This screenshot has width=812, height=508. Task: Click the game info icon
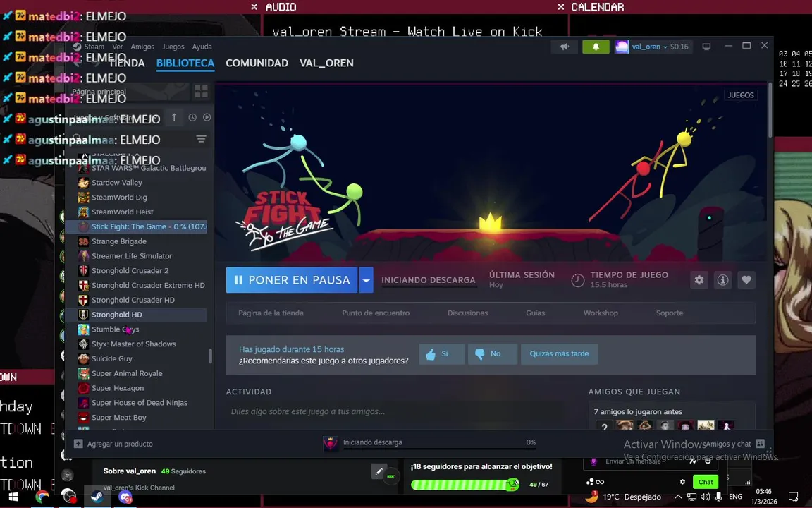click(x=723, y=280)
